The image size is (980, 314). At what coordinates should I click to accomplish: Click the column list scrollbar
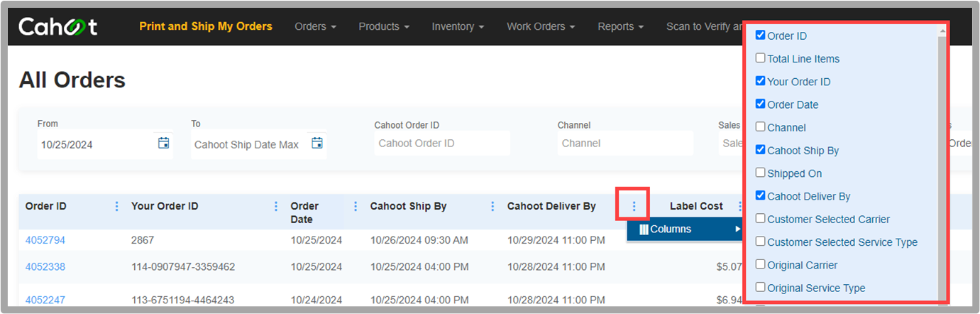[942, 165]
